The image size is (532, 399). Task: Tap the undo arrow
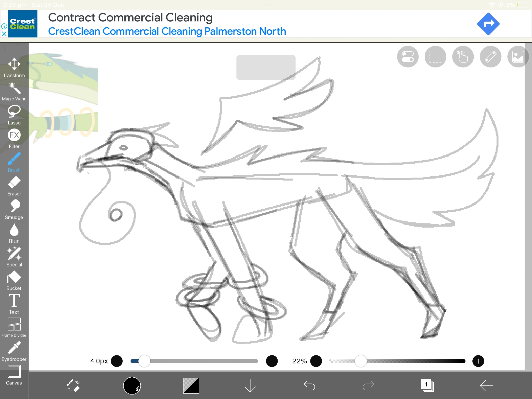pyautogui.click(x=309, y=385)
